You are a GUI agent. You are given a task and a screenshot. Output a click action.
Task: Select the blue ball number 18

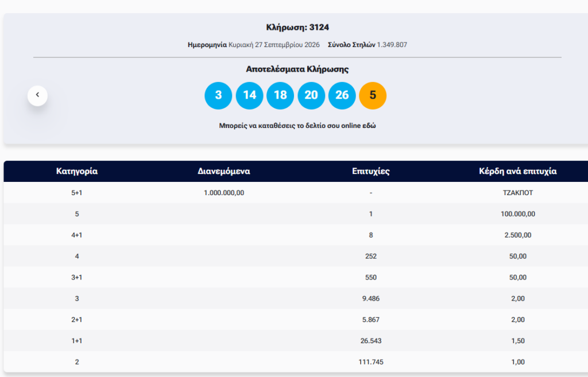280,96
